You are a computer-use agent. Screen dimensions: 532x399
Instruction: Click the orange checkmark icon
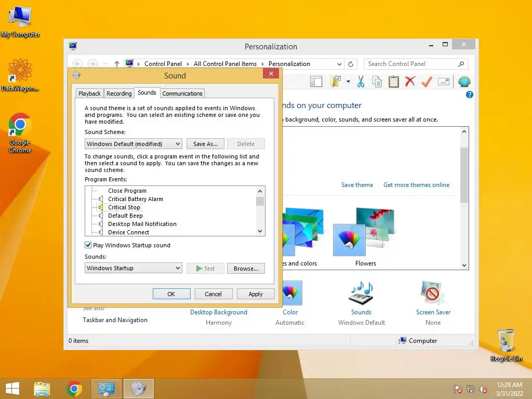pos(427,82)
